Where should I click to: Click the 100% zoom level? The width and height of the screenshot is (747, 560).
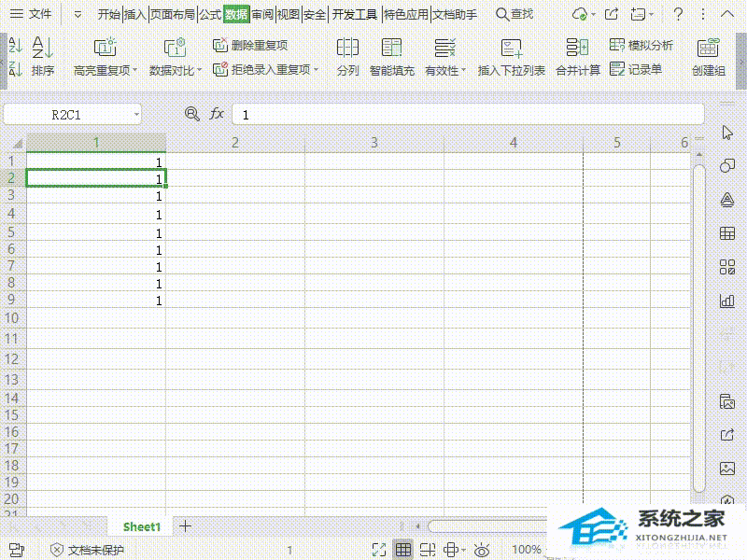(x=526, y=550)
